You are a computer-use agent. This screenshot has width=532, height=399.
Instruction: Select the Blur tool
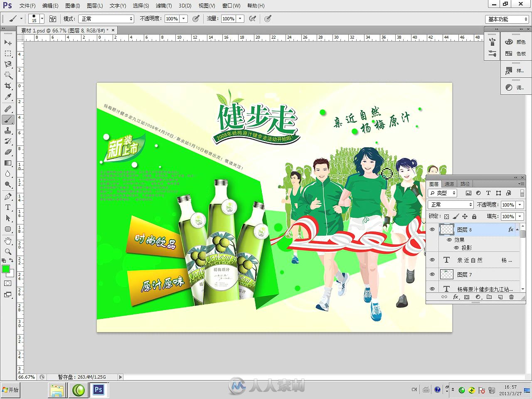click(x=8, y=174)
